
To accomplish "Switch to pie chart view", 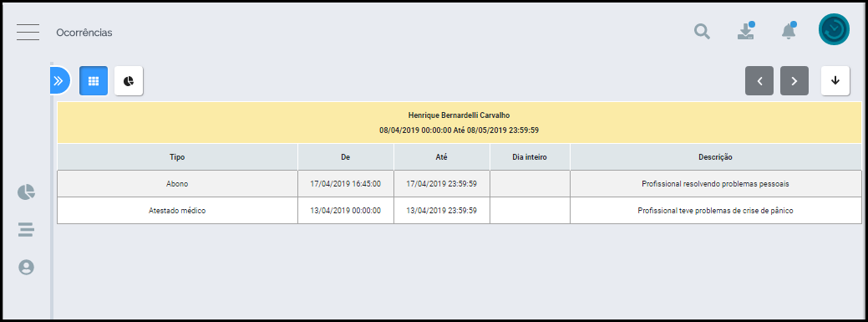I will [129, 81].
